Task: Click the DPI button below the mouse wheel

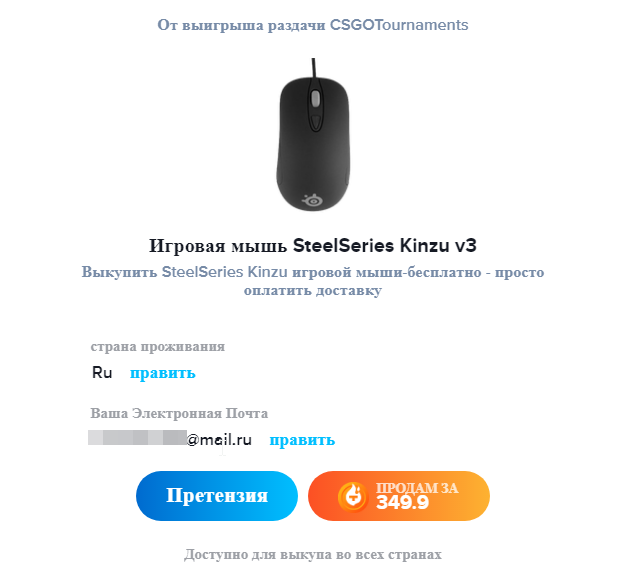Action: click(x=315, y=122)
